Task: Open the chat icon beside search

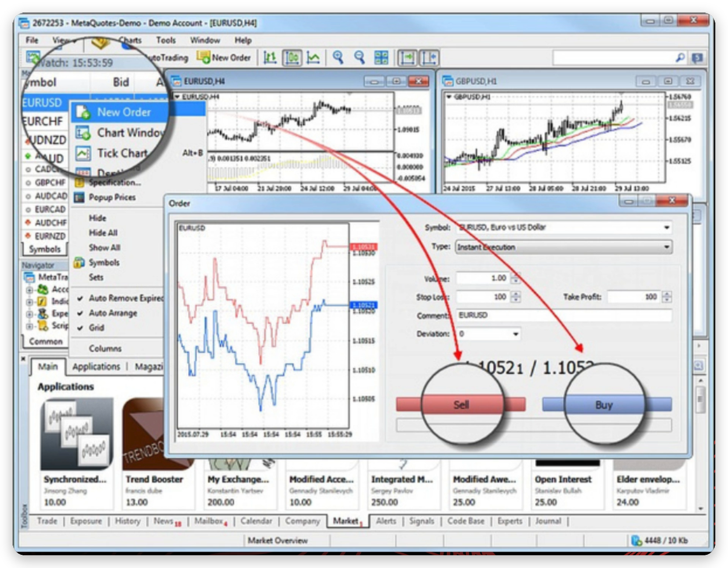Action: tap(697, 58)
